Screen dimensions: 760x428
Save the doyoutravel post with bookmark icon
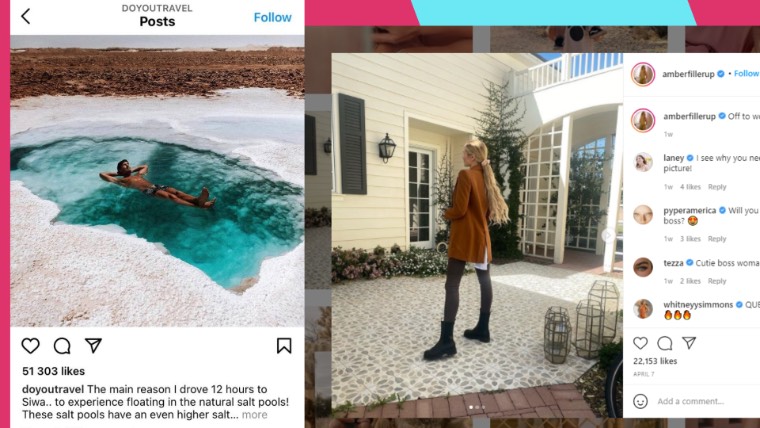[x=284, y=346]
